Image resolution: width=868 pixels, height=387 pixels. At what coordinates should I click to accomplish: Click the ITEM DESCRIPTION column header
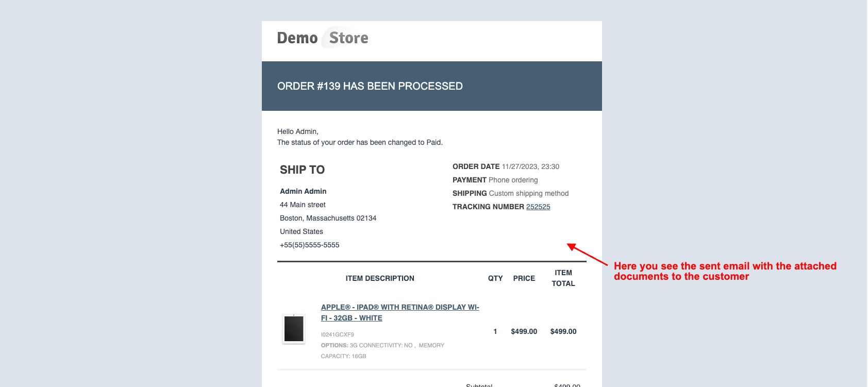[380, 278]
